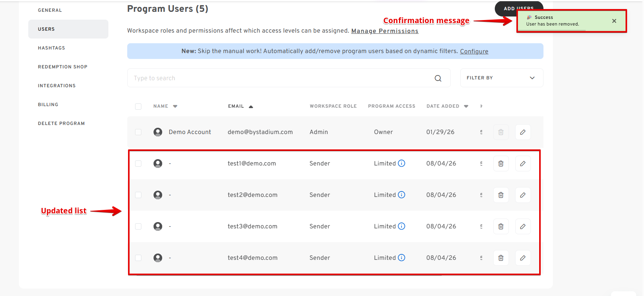Image resolution: width=644 pixels, height=296 pixels.
Task: Show Limited access info for test1@demo.com
Action: (401, 163)
